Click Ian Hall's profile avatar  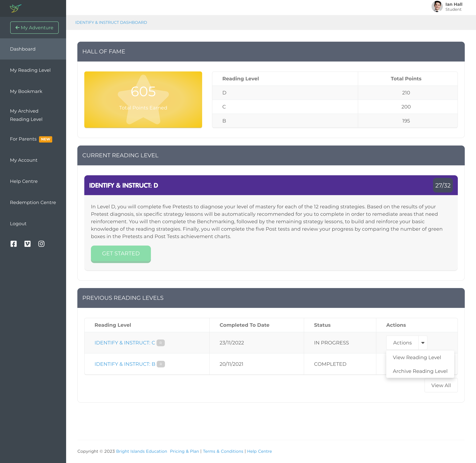437,7
